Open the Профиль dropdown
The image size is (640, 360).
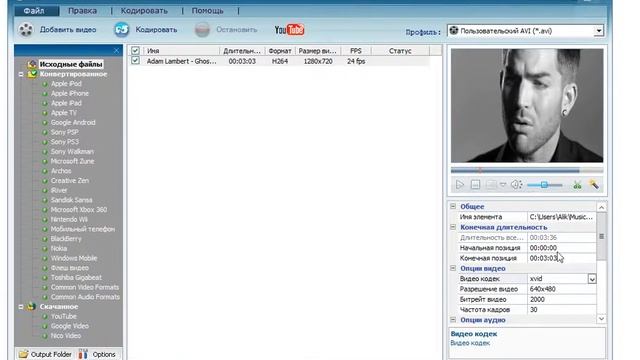[598, 31]
